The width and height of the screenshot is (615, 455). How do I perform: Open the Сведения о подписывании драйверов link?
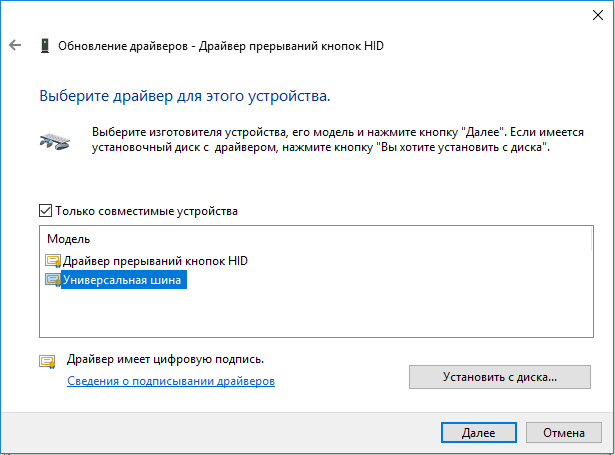coord(170,381)
